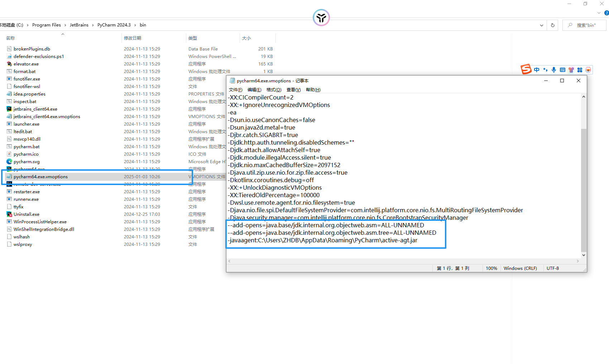Viewport: 609px width, 364px height.
Task: Select format.bat file icon
Action: click(9, 71)
